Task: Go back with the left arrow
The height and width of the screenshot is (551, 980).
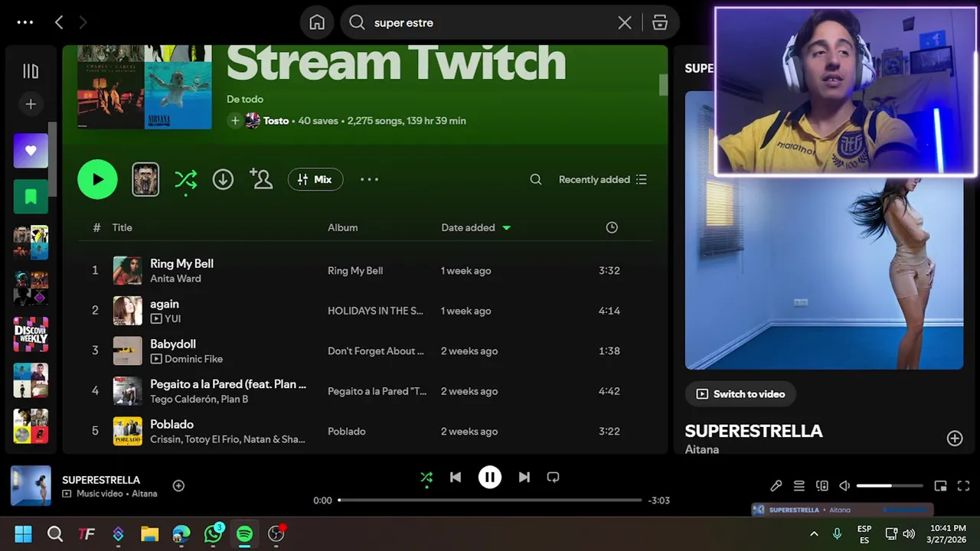Action: coord(59,22)
